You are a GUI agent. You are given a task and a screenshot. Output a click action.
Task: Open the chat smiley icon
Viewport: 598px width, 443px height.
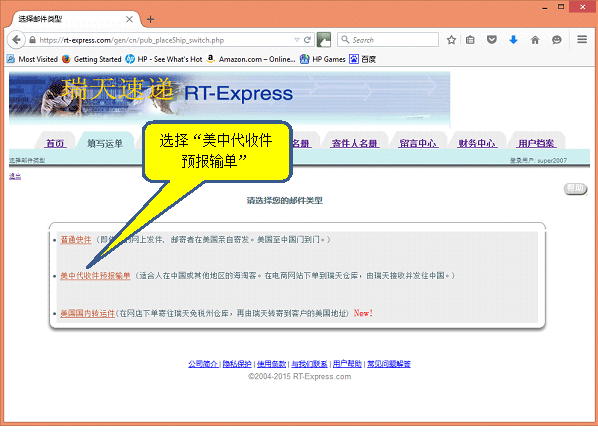point(557,40)
